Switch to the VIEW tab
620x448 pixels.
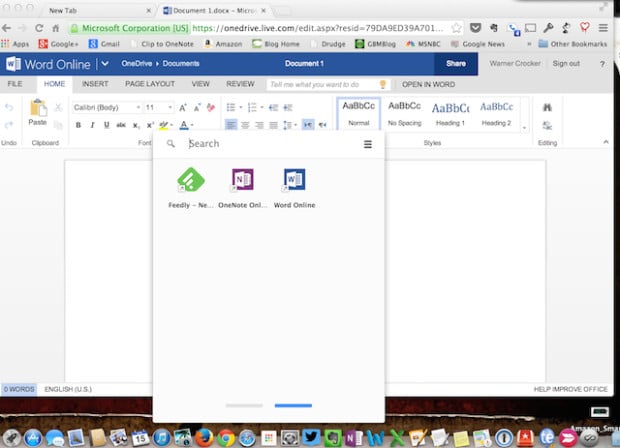pos(200,84)
